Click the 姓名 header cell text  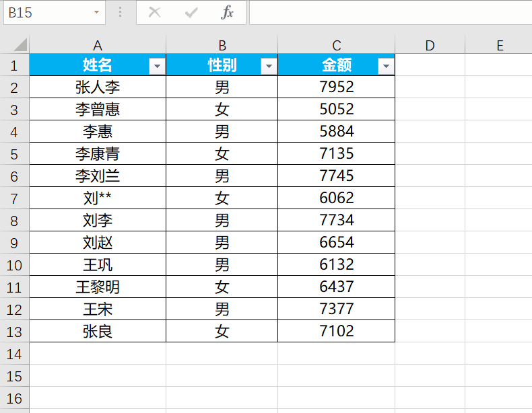click(98, 65)
